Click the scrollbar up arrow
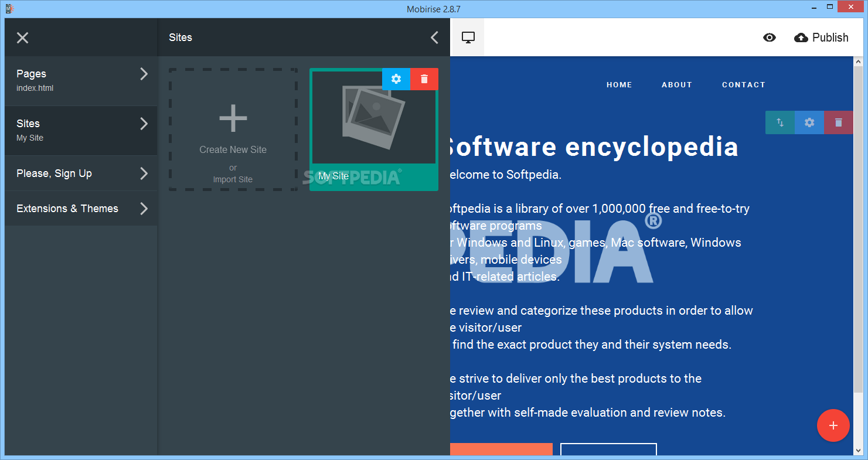This screenshot has height=460, width=868. (858, 61)
